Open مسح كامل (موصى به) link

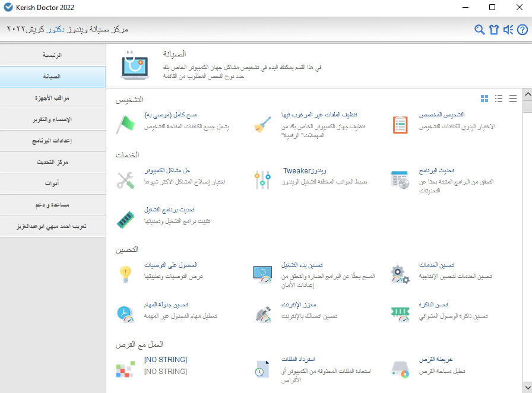170,115
